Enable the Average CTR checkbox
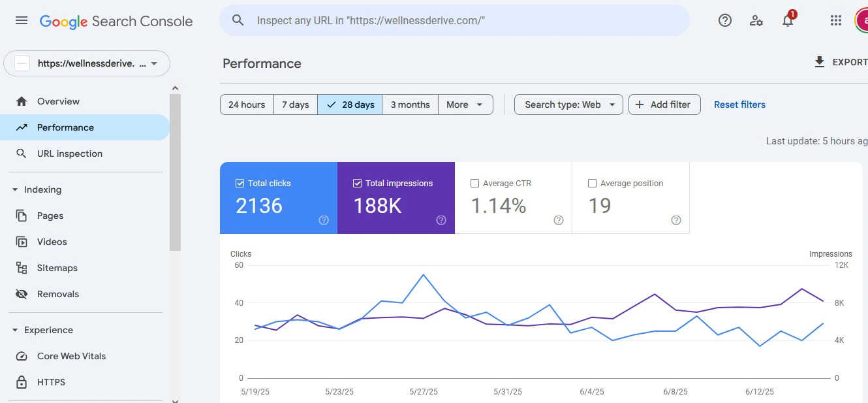 click(x=474, y=184)
